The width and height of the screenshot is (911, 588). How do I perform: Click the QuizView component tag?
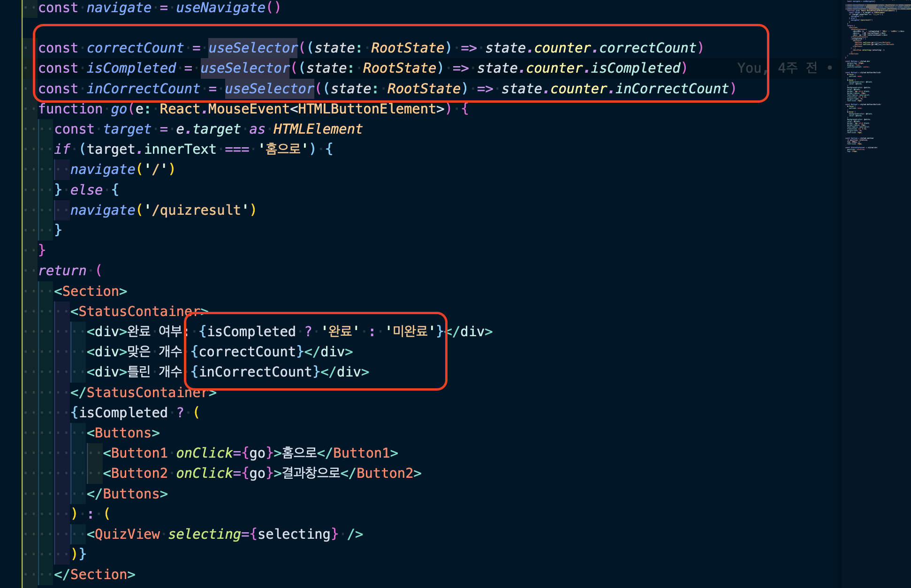point(127,534)
